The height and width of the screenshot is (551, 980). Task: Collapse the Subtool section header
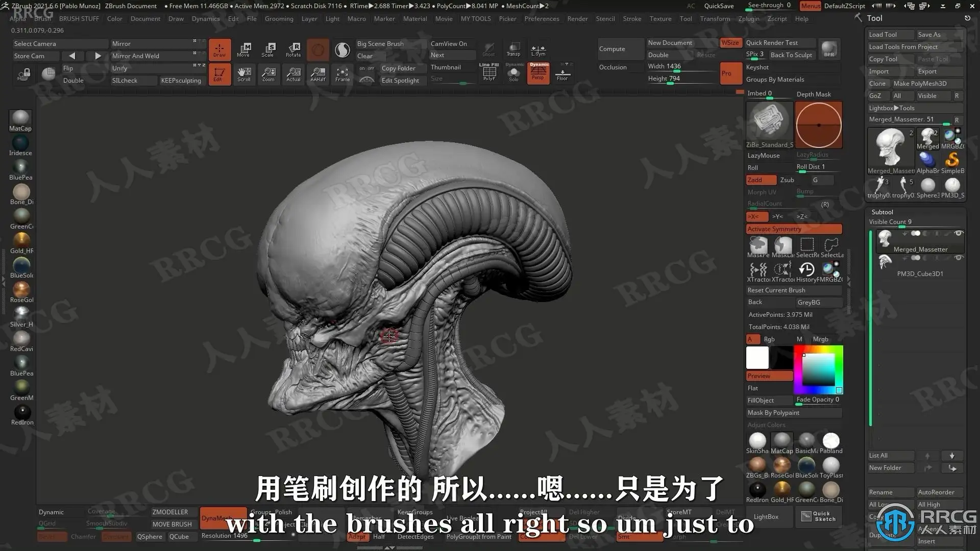coord(883,212)
